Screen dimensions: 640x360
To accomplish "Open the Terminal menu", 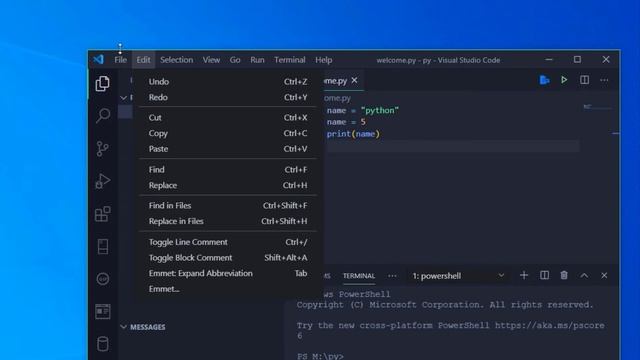I will tap(290, 60).
